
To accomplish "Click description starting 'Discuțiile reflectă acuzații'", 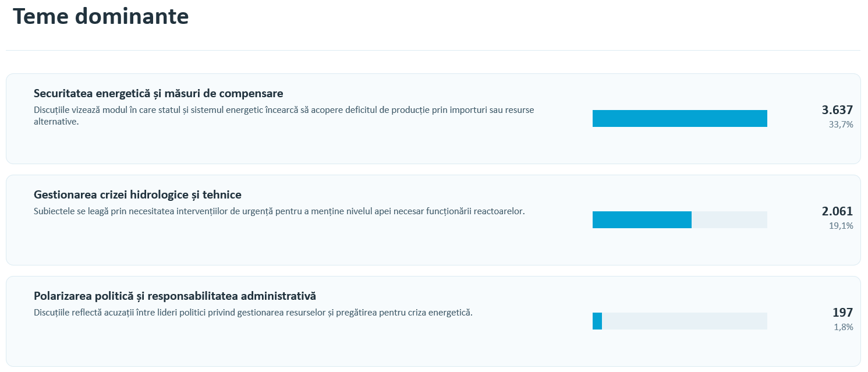I will tap(253, 313).
